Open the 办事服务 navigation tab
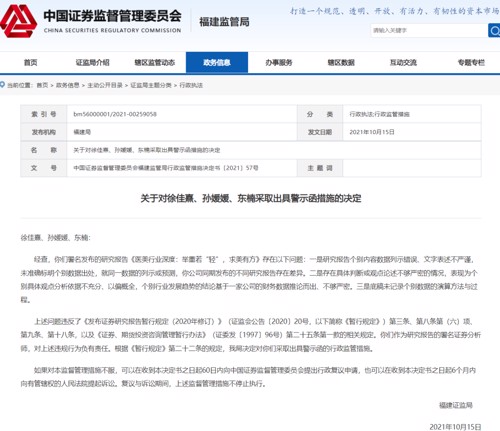 (279, 62)
